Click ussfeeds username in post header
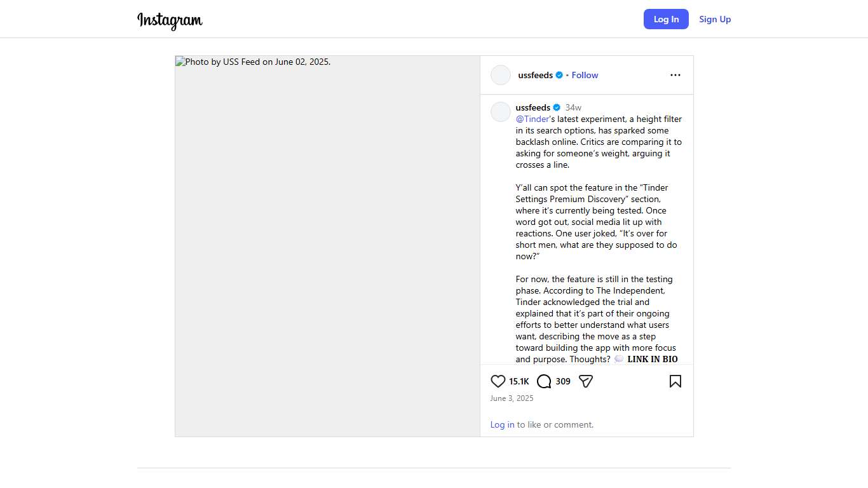 [535, 75]
